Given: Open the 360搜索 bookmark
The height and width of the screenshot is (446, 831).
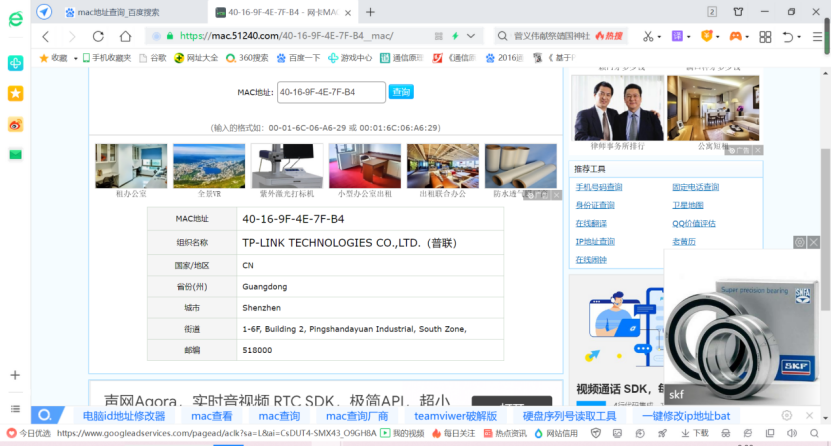Looking at the screenshot, I should coord(247,58).
